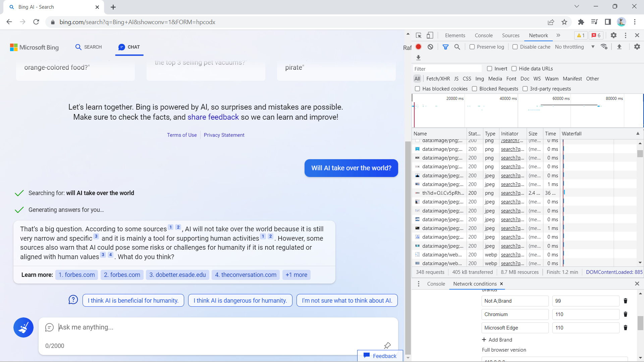Open the Terms of Use link
The image size is (644, 362).
pos(182,135)
